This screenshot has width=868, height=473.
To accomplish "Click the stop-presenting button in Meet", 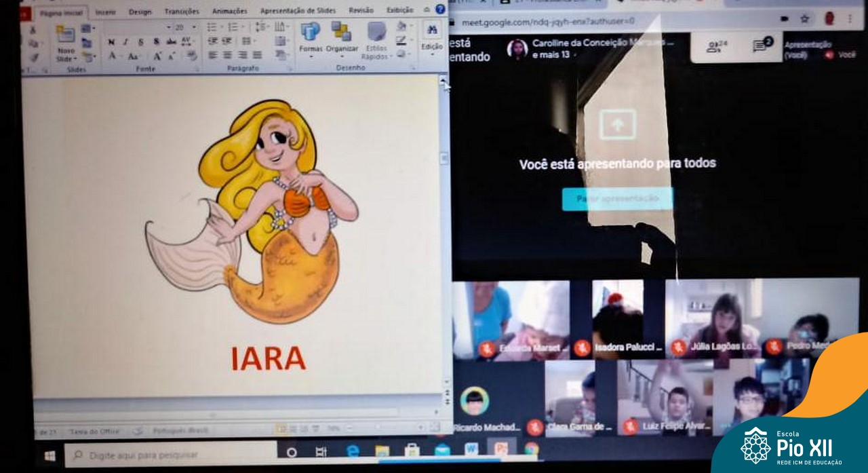I will [x=617, y=198].
